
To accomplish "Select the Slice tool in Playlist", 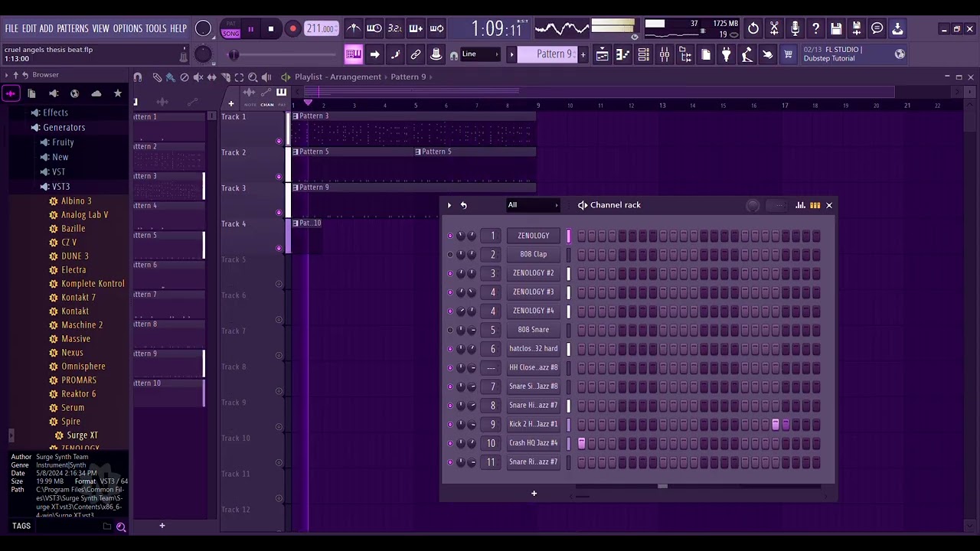I will pyautogui.click(x=225, y=77).
